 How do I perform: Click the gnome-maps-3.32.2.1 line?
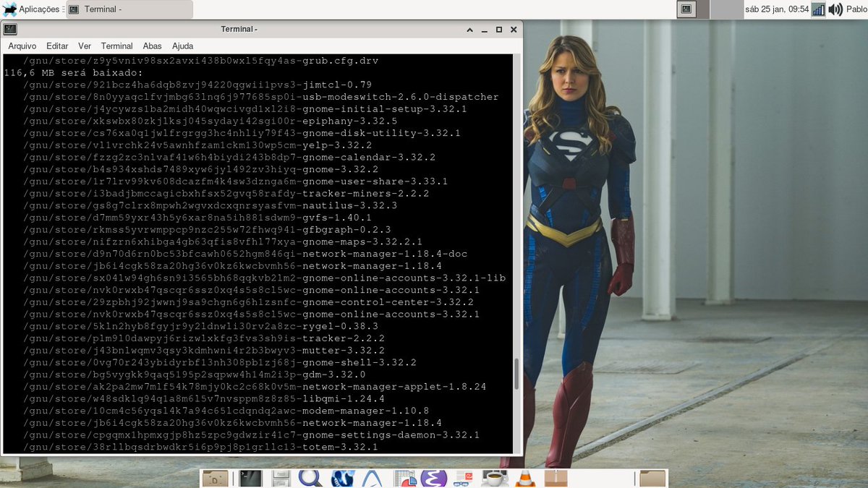223,241
